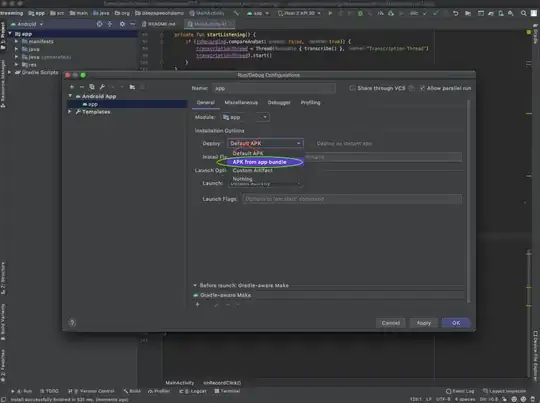Image resolution: width=540 pixels, height=403 pixels.
Task: Expand the Templates tree node
Action: [70, 112]
